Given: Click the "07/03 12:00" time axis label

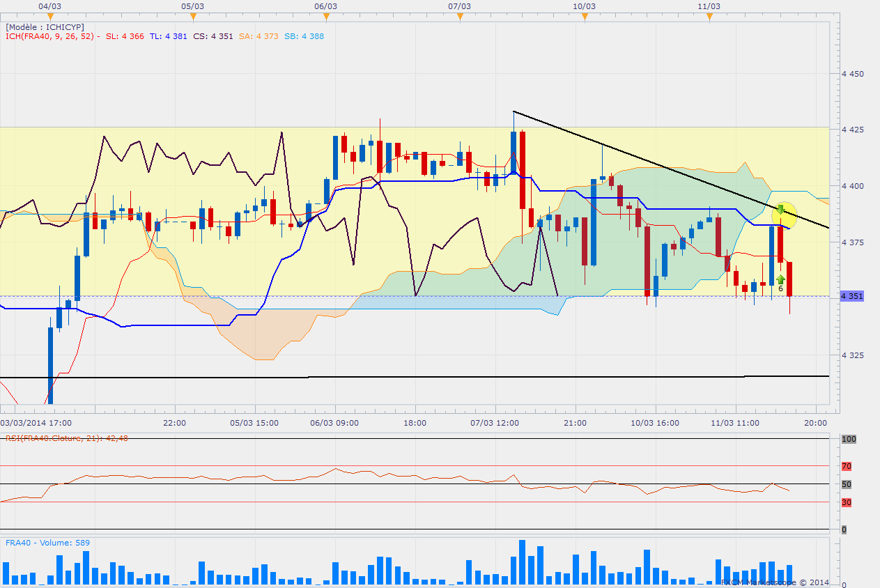Looking at the screenshot, I should (495, 422).
